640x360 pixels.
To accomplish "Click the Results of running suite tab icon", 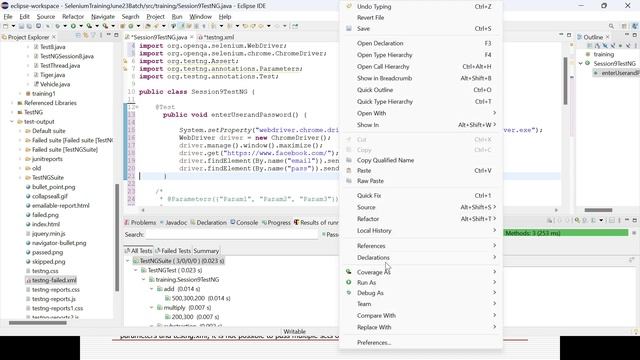I will (296, 222).
